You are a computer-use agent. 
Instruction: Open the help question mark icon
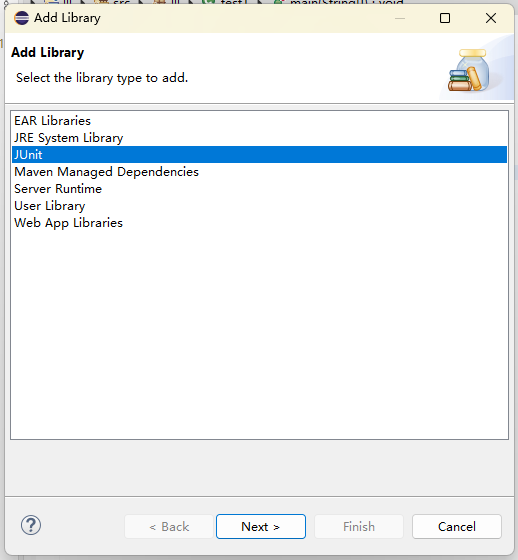(31, 525)
